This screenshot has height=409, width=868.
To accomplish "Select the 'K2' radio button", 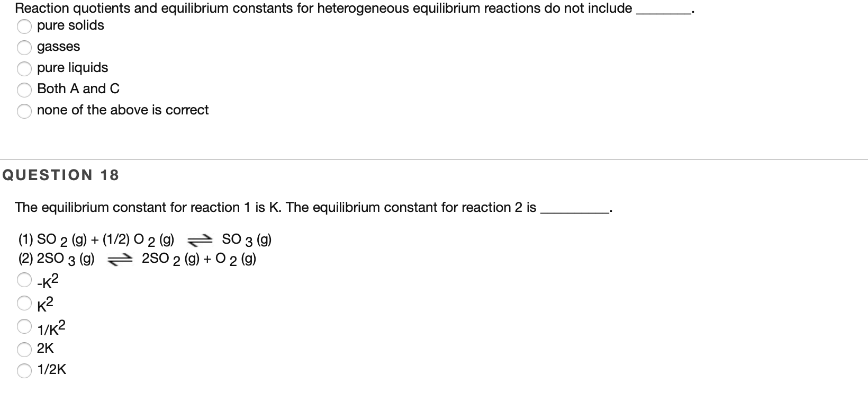I will [x=24, y=304].
